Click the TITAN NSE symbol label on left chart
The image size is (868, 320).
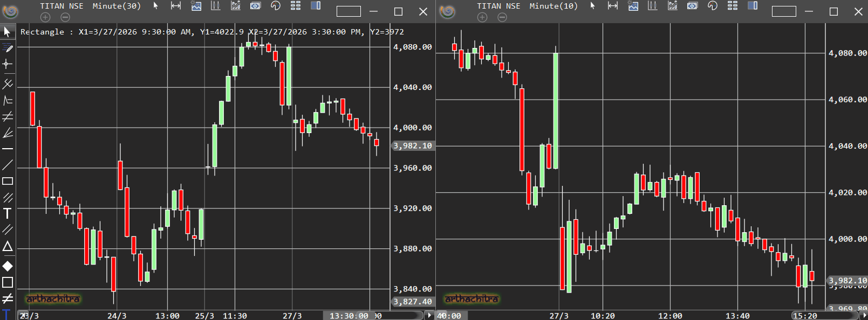tap(61, 6)
